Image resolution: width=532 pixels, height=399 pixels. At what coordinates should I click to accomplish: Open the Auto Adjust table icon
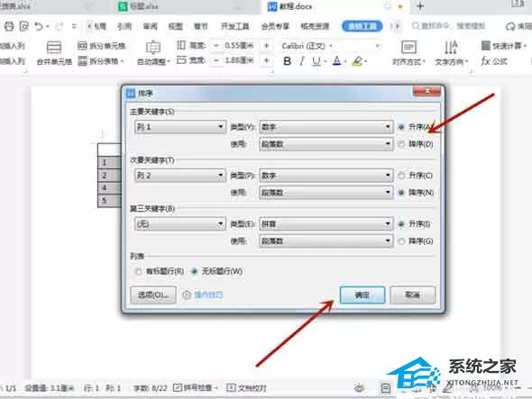click(153, 53)
